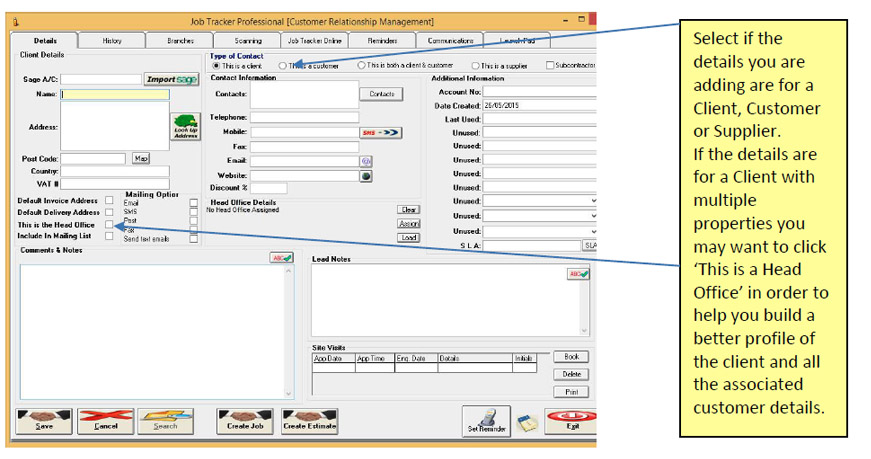Click the Contacts button
The height and width of the screenshot is (459, 871).
pos(382,94)
